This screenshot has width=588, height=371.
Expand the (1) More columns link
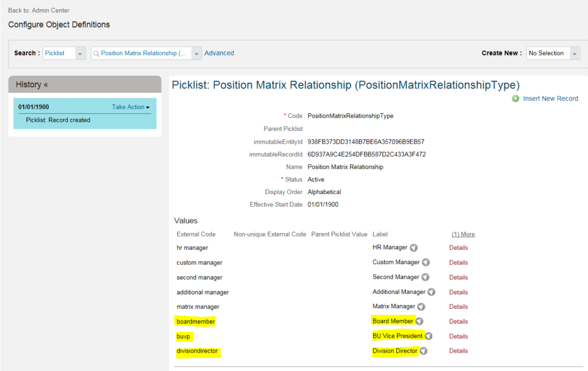463,234
